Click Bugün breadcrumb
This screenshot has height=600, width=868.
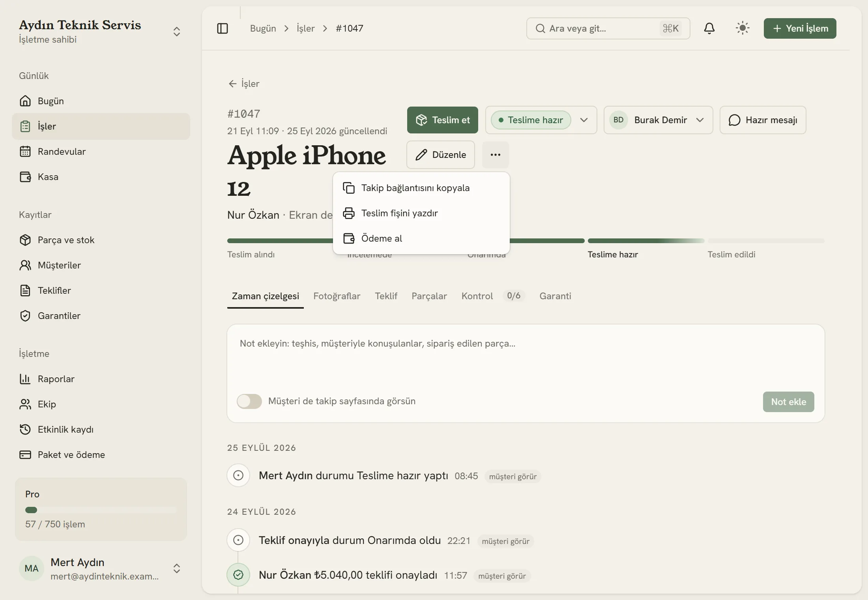coord(263,28)
